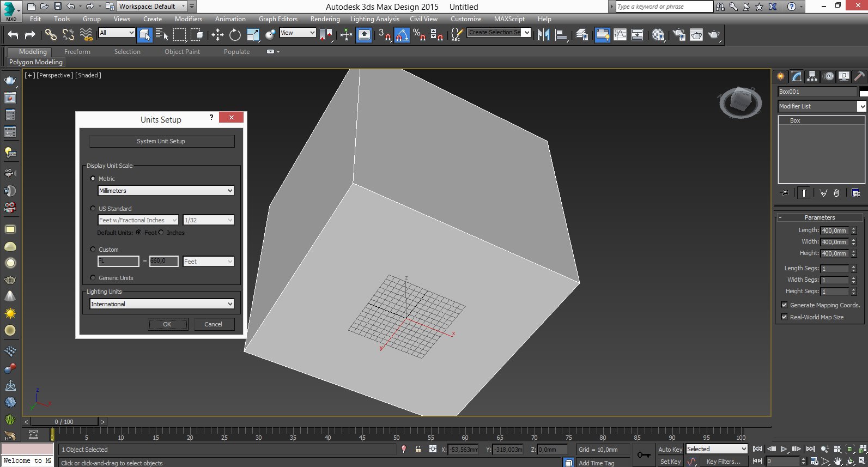
Task: Open the Display panel tab
Action: (x=844, y=76)
